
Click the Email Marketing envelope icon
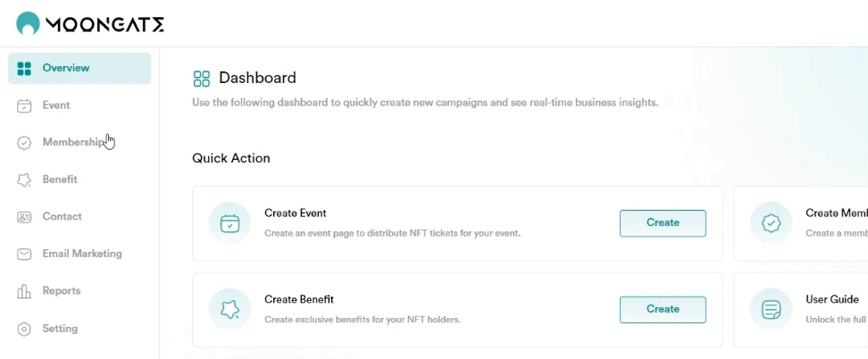[x=24, y=255]
